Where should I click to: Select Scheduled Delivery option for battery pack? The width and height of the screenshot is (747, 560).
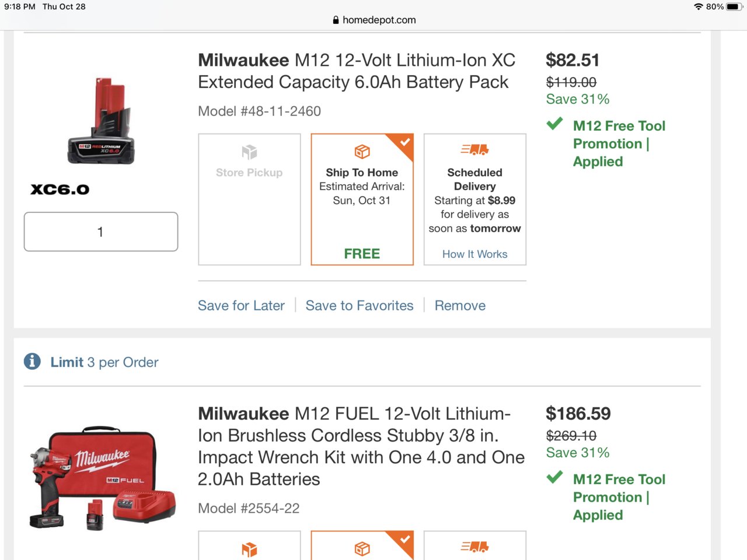pyautogui.click(x=475, y=199)
